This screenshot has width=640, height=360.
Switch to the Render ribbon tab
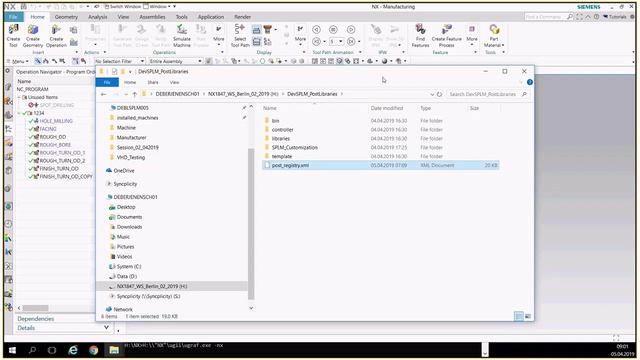coord(242,17)
